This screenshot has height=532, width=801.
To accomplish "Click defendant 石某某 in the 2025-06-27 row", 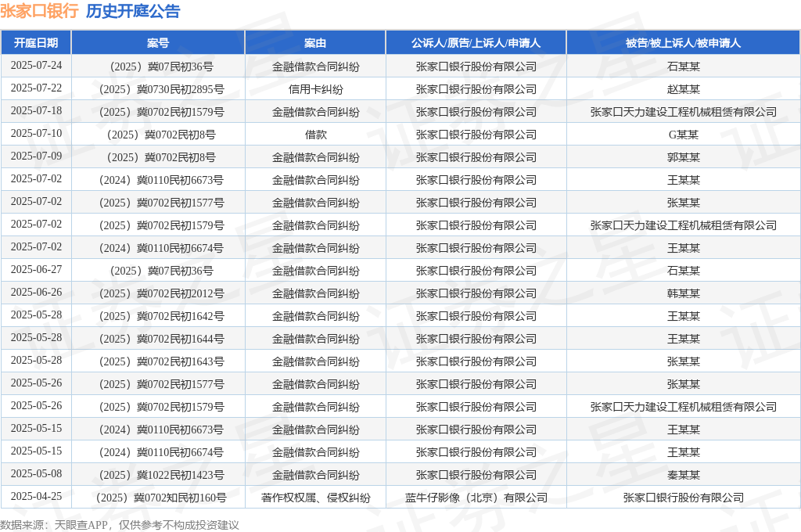I will coord(684,271).
